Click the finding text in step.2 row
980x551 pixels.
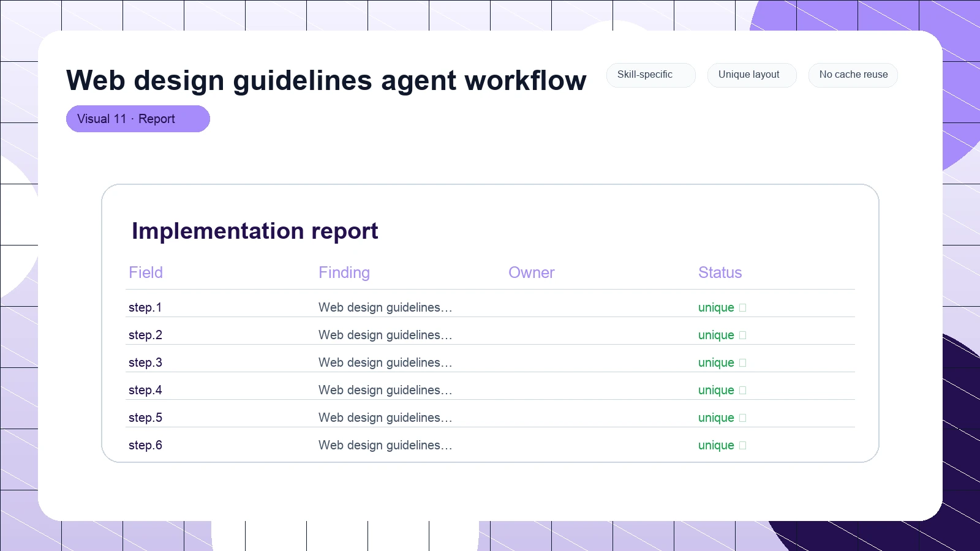point(385,335)
